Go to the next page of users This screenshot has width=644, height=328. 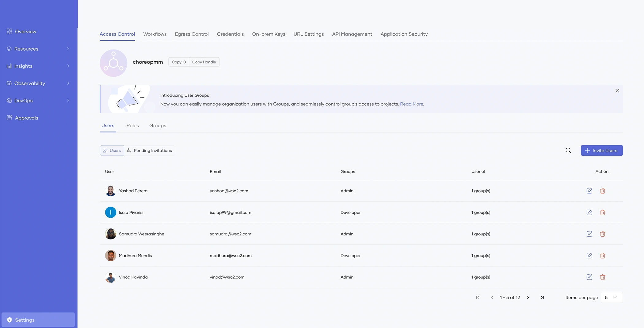click(x=528, y=297)
